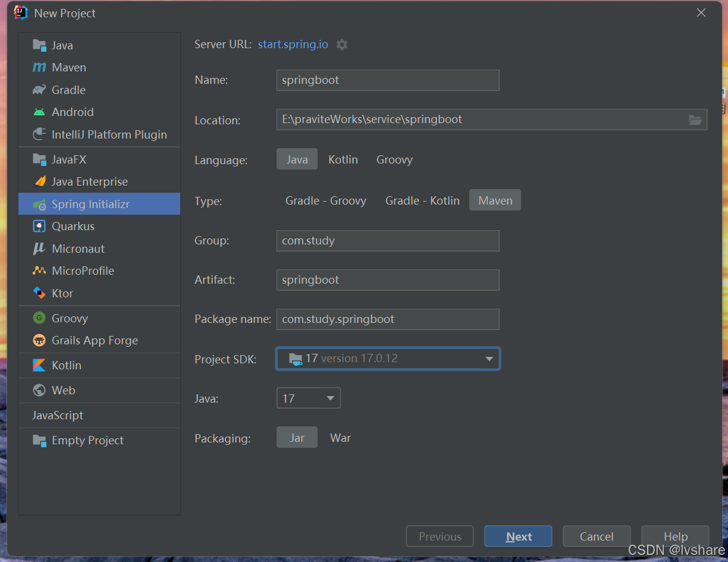Click the Help button
The width and height of the screenshot is (728, 562).
coord(675,536)
